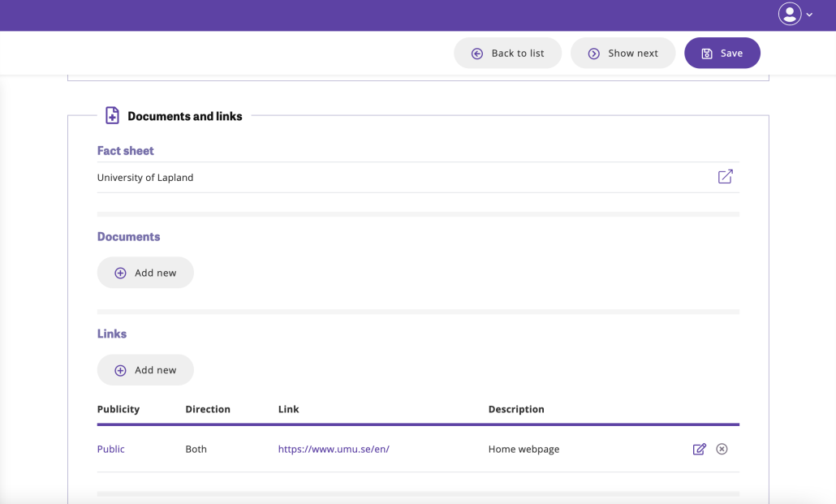Open the https://www.umu.se/en/ link

point(334,450)
